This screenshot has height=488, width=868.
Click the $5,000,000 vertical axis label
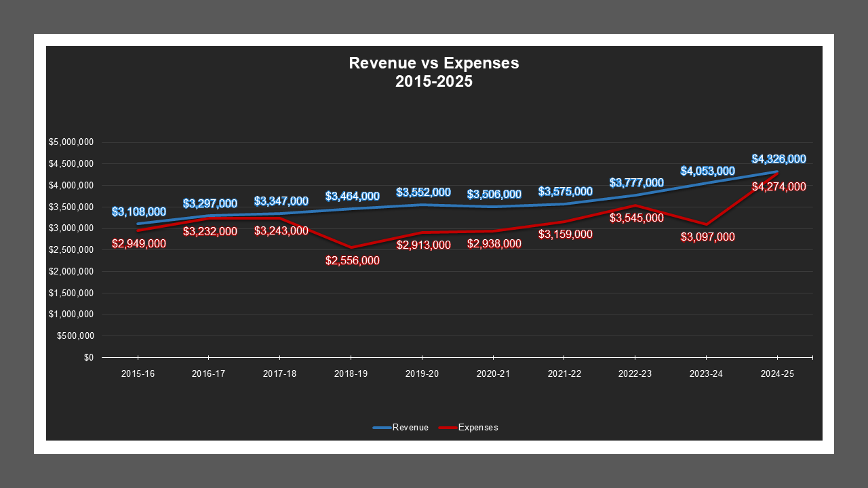[71, 142]
